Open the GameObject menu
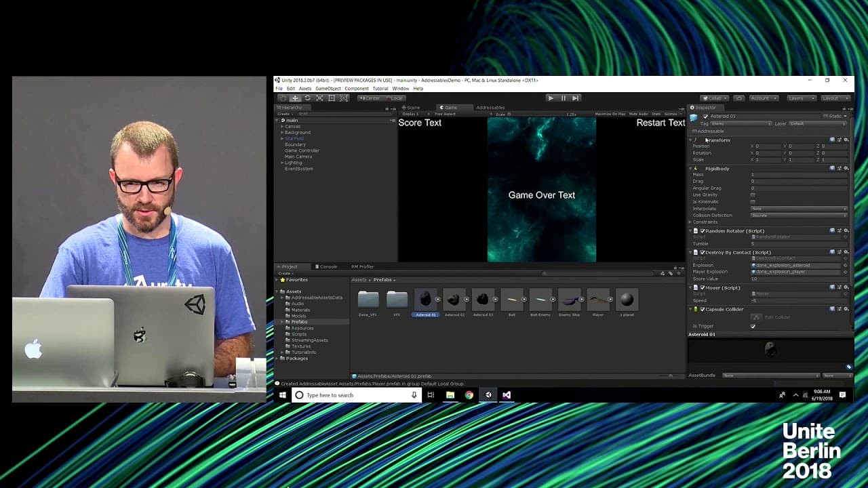The image size is (868, 488). coord(328,89)
